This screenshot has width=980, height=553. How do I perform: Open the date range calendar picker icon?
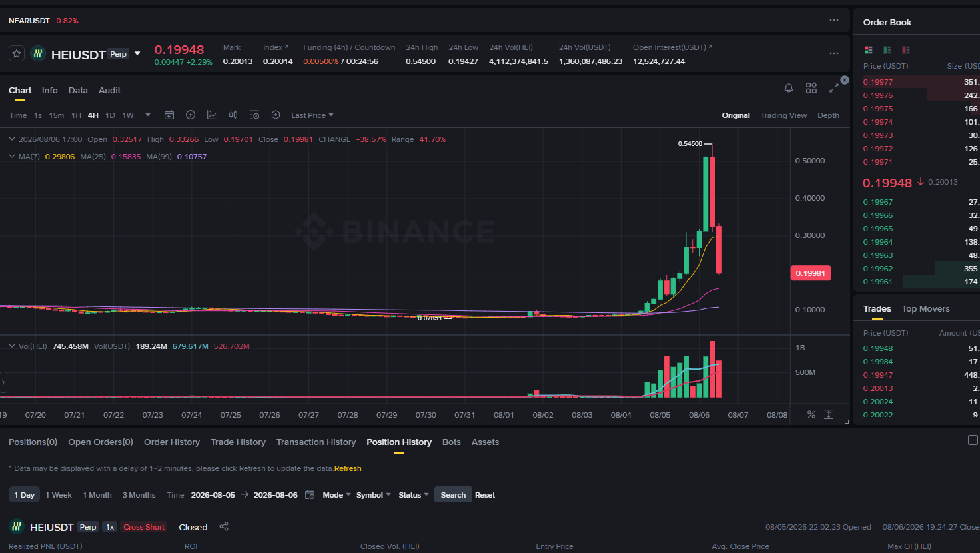coord(310,495)
